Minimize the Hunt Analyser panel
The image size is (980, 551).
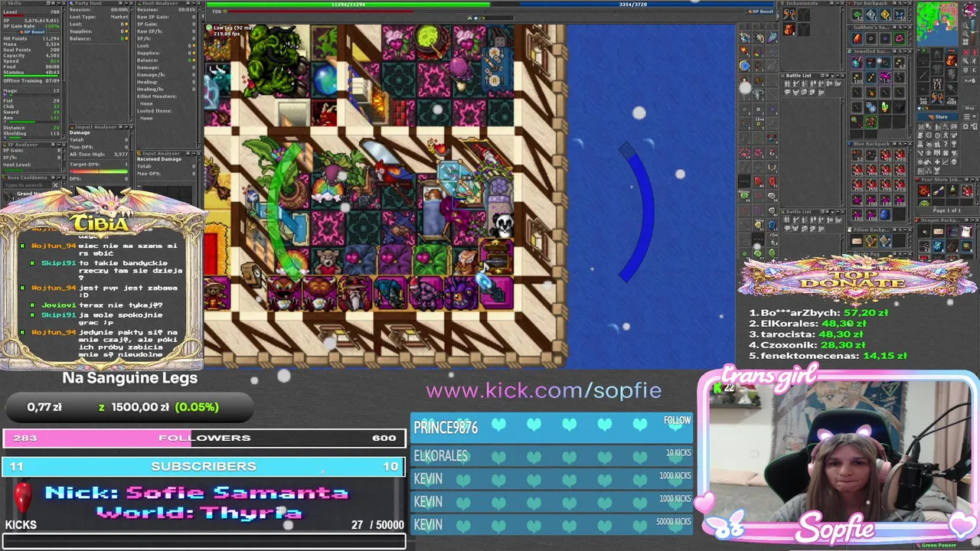tap(194, 3)
